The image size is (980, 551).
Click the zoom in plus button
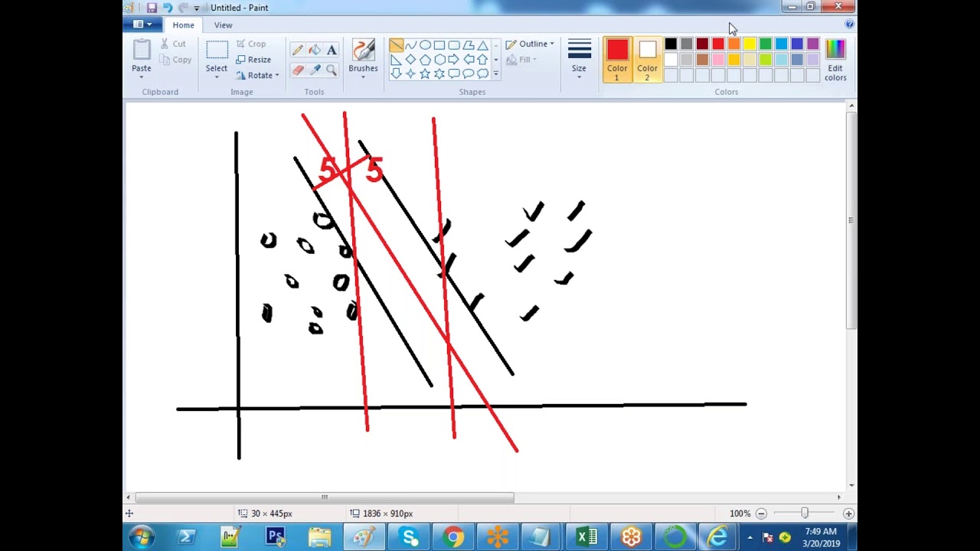(x=848, y=514)
